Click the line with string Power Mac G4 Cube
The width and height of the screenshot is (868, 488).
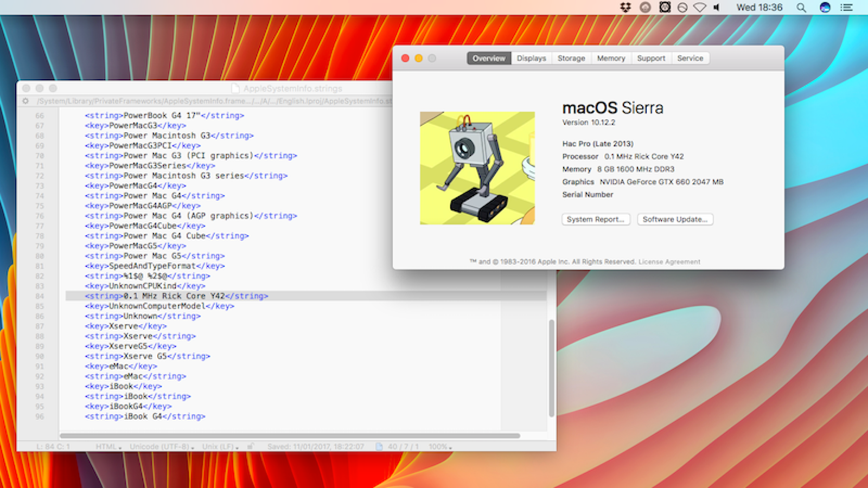[x=167, y=236]
